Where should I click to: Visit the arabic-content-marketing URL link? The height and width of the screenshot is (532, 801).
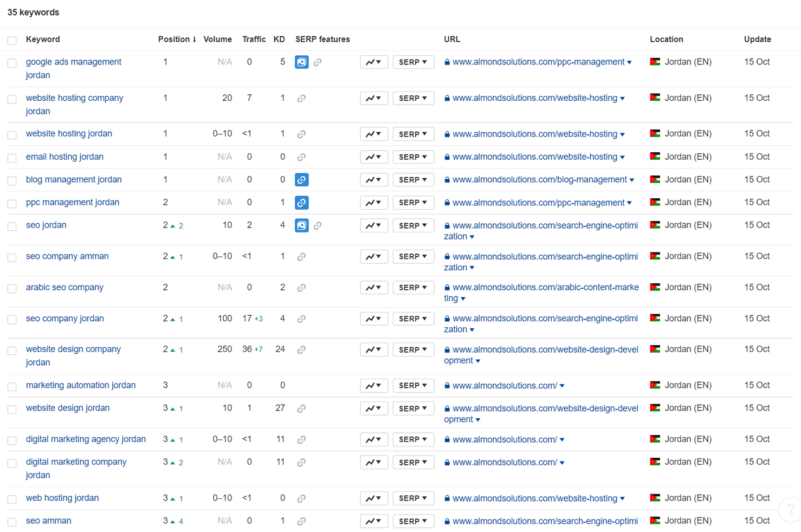(541, 293)
